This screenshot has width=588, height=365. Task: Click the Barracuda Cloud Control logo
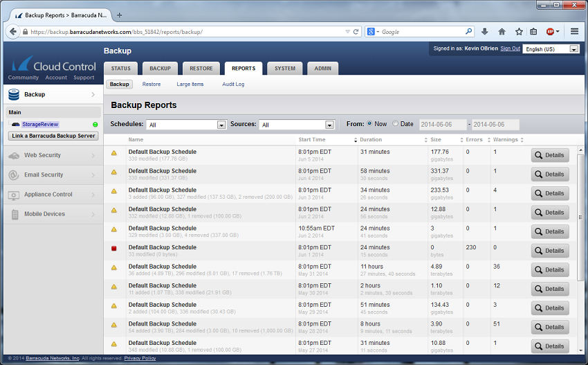(x=54, y=64)
